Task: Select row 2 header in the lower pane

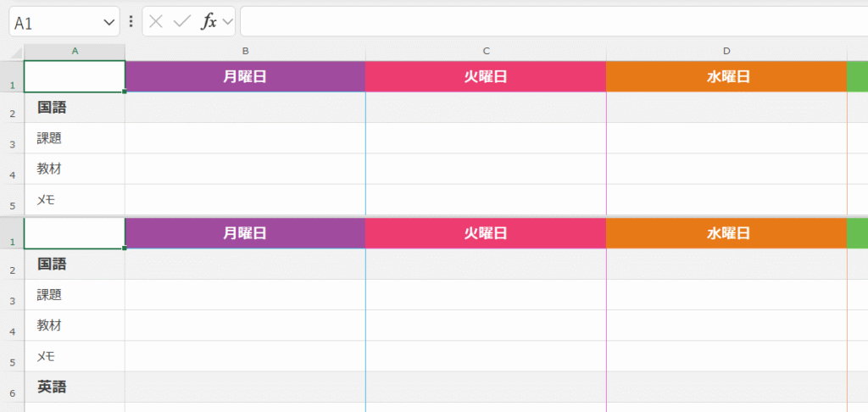Action: tap(12, 264)
